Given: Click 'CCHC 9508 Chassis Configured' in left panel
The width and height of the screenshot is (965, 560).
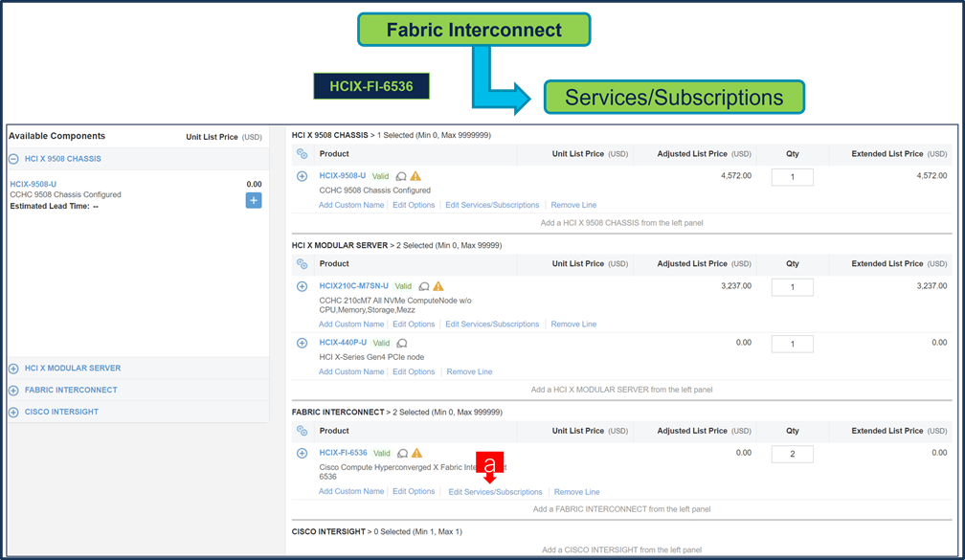Looking at the screenshot, I should [x=65, y=194].
